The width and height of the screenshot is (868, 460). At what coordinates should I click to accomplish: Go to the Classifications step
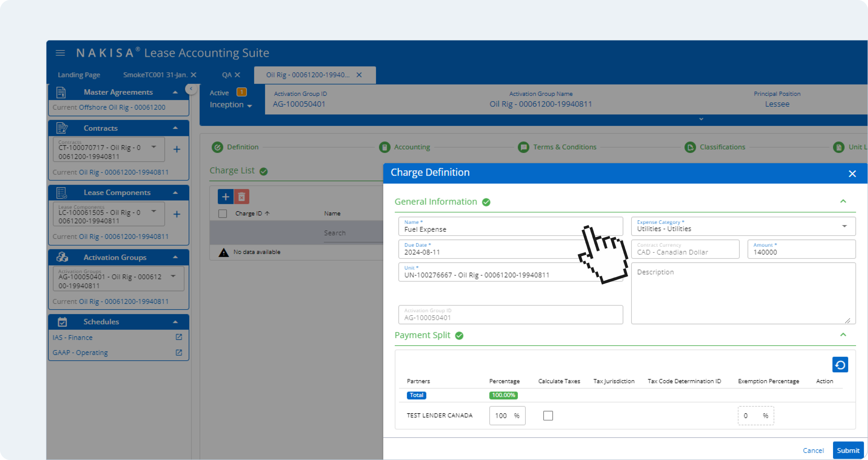(722, 147)
